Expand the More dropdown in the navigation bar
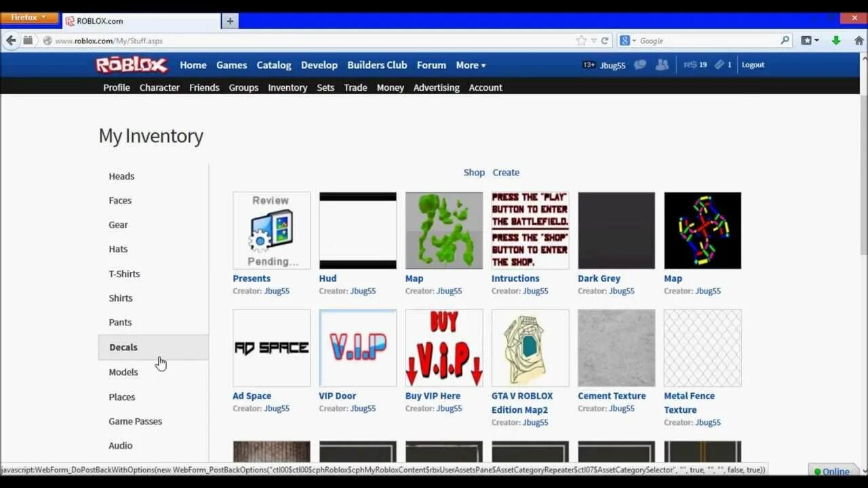868x488 pixels. 471,65
